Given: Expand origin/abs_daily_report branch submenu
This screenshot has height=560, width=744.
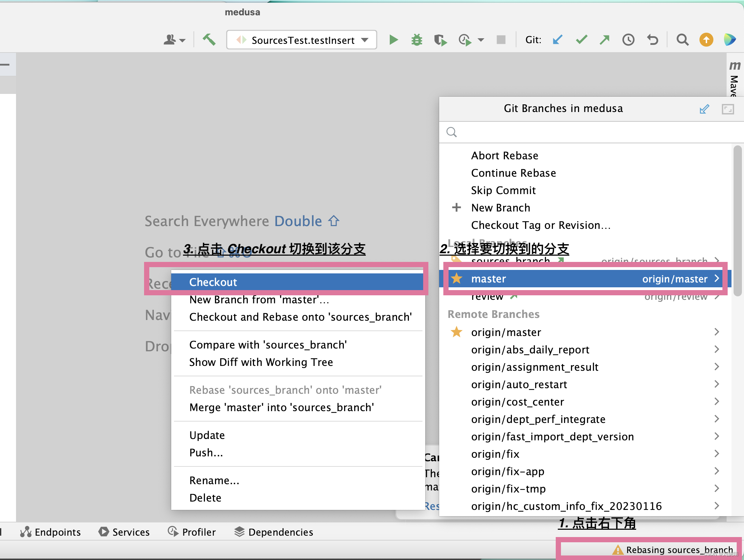Looking at the screenshot, I should tap(717, 349).
